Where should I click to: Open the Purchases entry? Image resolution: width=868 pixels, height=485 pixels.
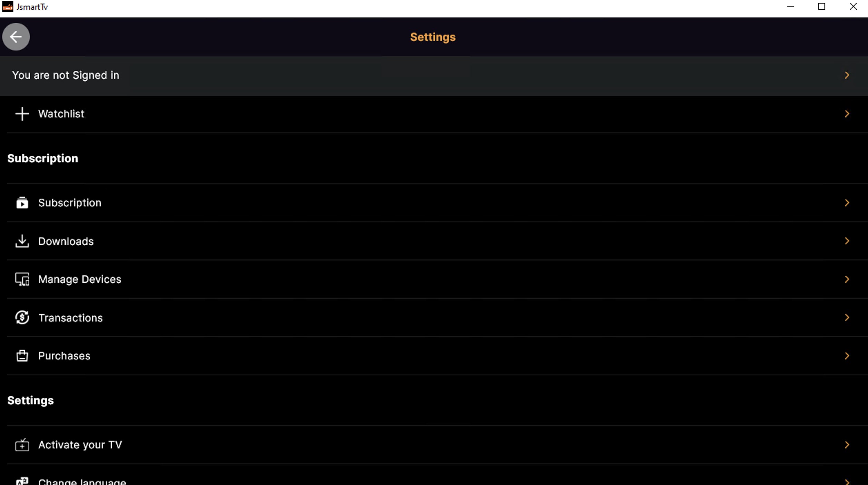[x=437, y=356]
